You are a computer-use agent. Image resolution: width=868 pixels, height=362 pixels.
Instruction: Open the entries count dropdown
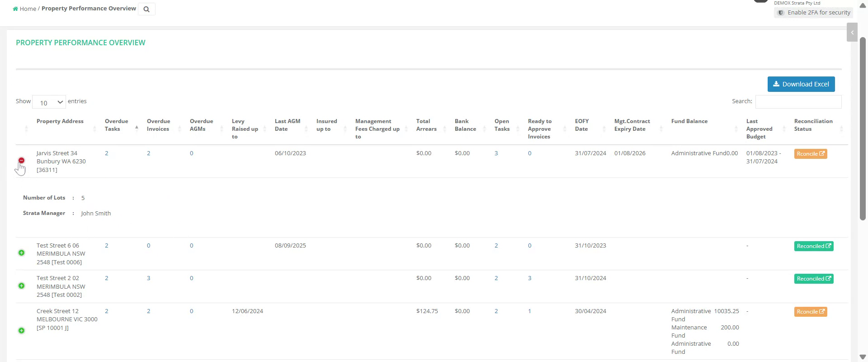point(49,102)
